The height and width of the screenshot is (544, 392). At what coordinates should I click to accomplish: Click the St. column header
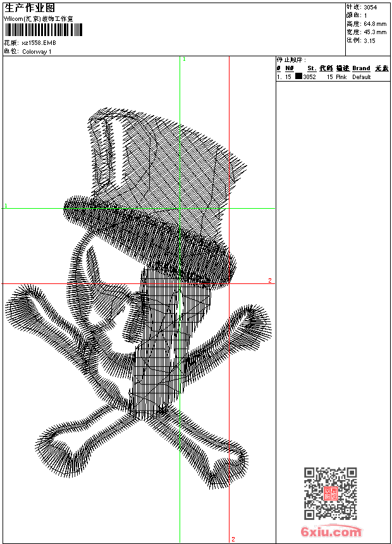coord(312,68)
